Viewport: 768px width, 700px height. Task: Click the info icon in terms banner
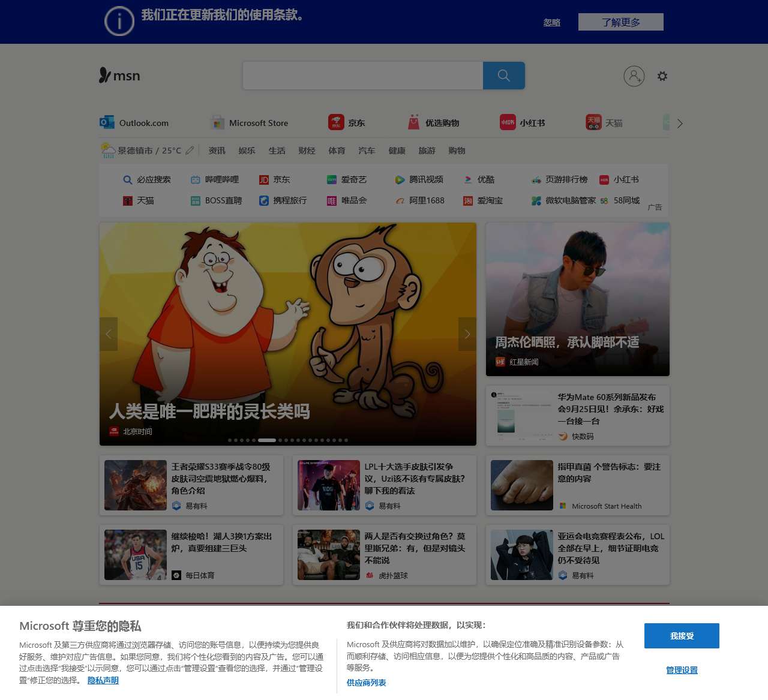[x=119, y=21]
